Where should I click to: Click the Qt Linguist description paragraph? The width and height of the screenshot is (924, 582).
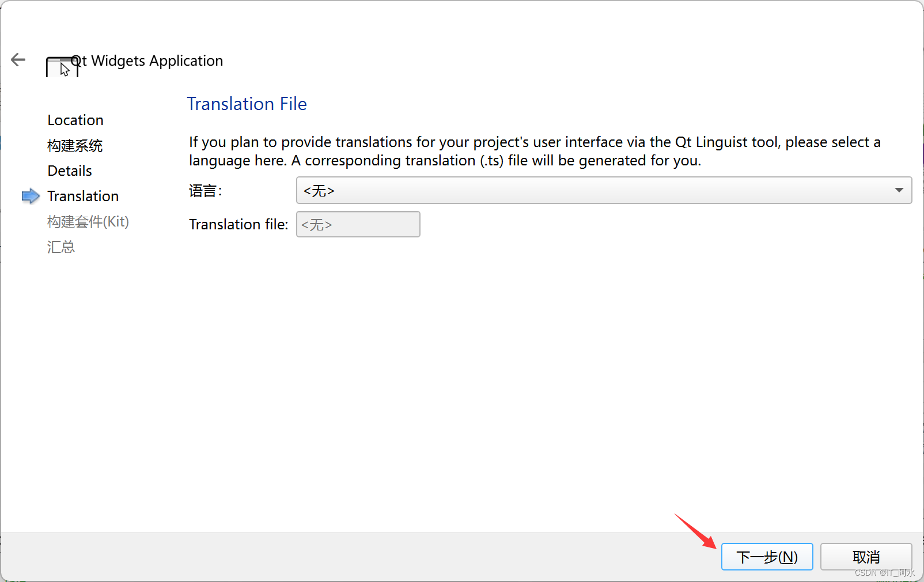click(535, 151)
